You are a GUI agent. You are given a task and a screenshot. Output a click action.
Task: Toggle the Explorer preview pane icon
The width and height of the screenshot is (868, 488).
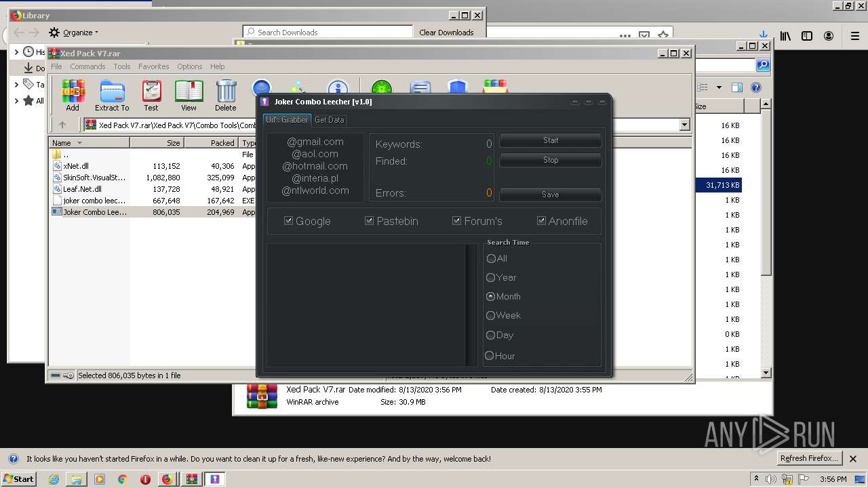[737, 87]
